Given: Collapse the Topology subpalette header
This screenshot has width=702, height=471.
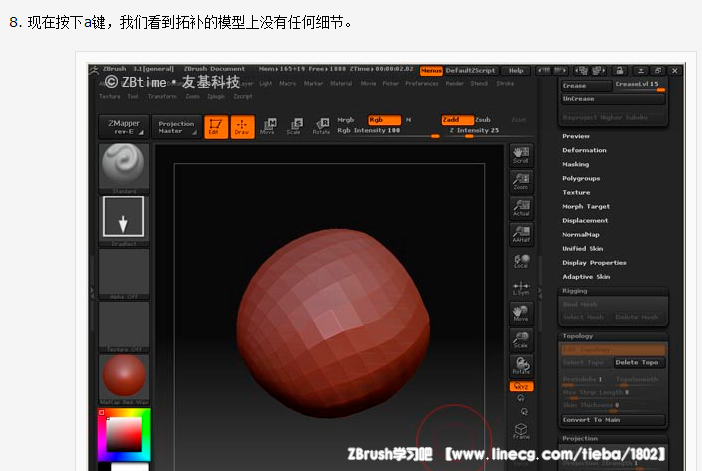Looking at the screenshot, I should [612, 336].
